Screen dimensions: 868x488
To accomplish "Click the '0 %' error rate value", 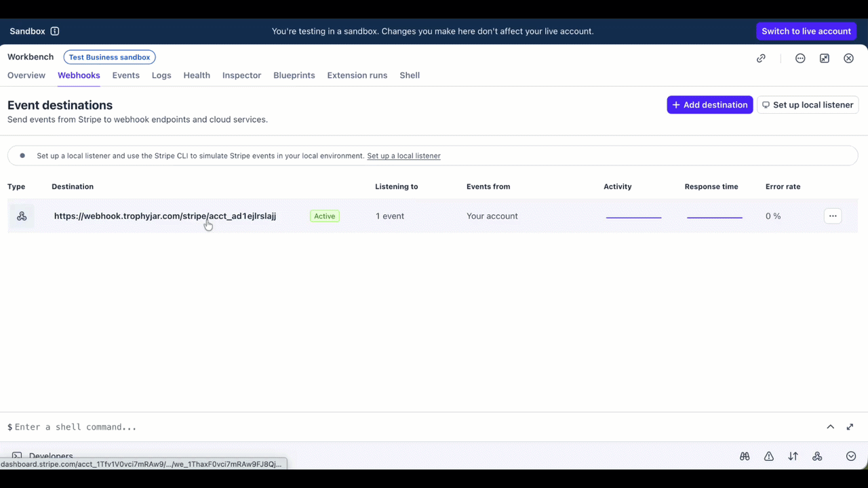I will (773, 216).
